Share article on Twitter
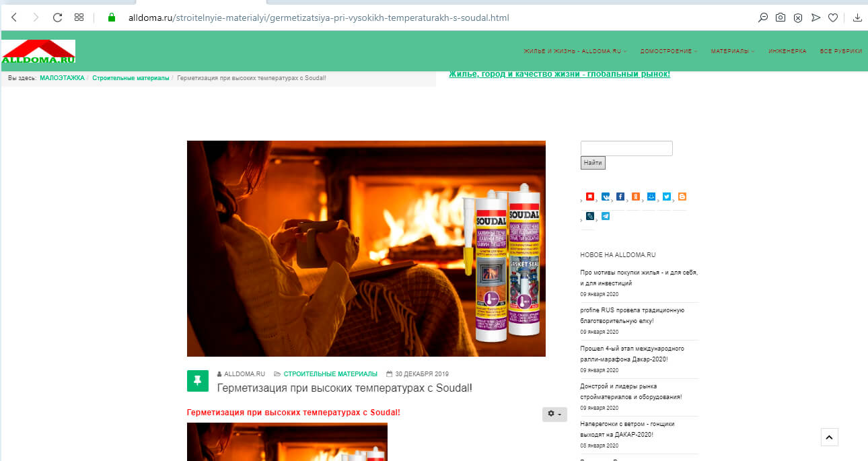Viewport: 868px width, 461px height. pyautogui.click(x=667, y=197)
